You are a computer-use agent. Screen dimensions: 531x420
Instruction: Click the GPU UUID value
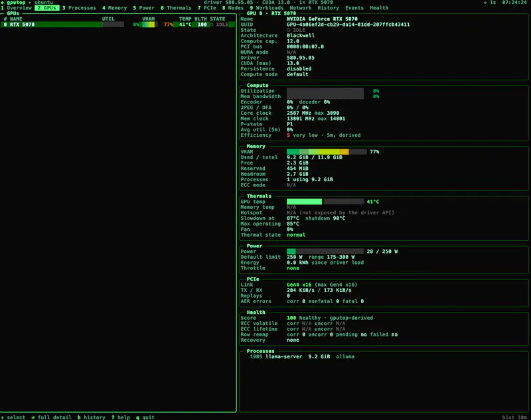[348, 25]
